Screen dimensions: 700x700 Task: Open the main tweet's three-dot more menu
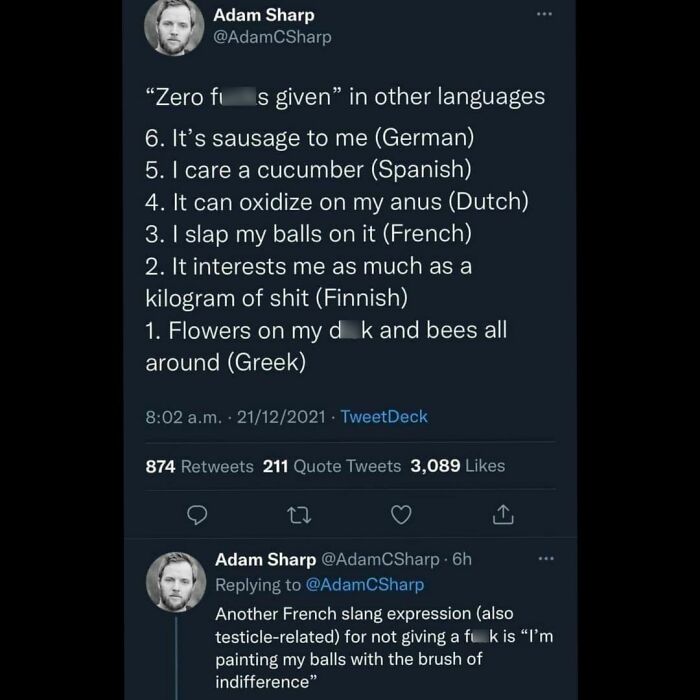pos(545,16)
